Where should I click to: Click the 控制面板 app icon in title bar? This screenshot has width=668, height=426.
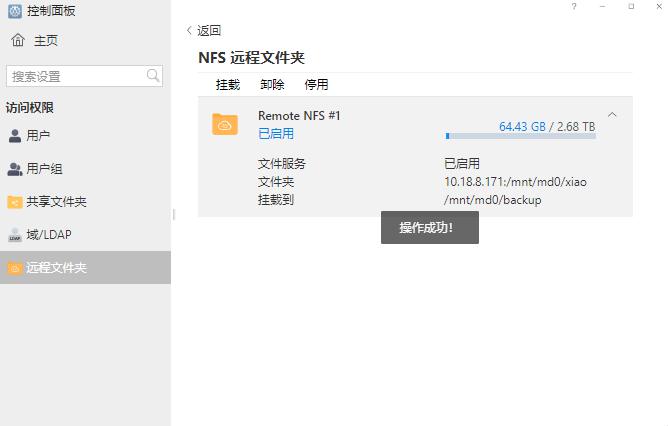pos(14,10)
